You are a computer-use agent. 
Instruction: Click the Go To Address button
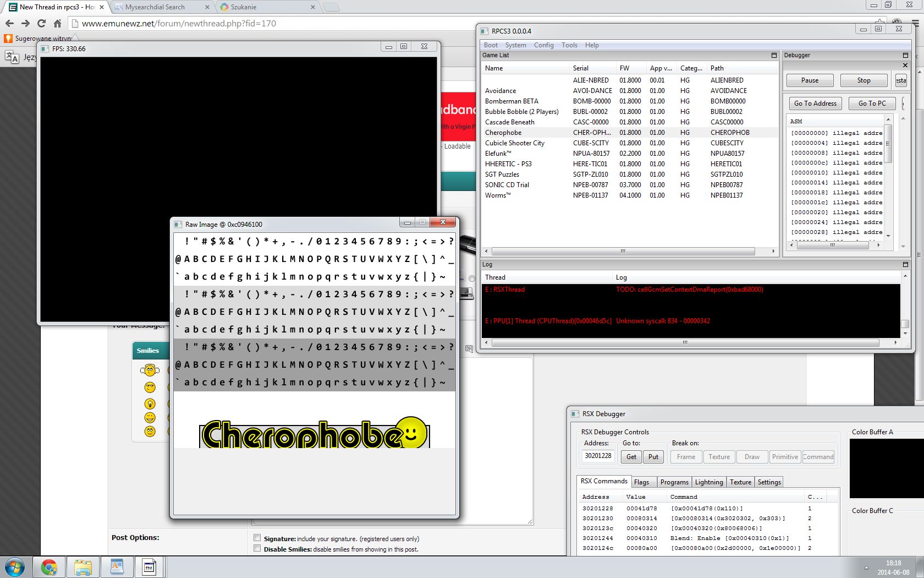815,103
